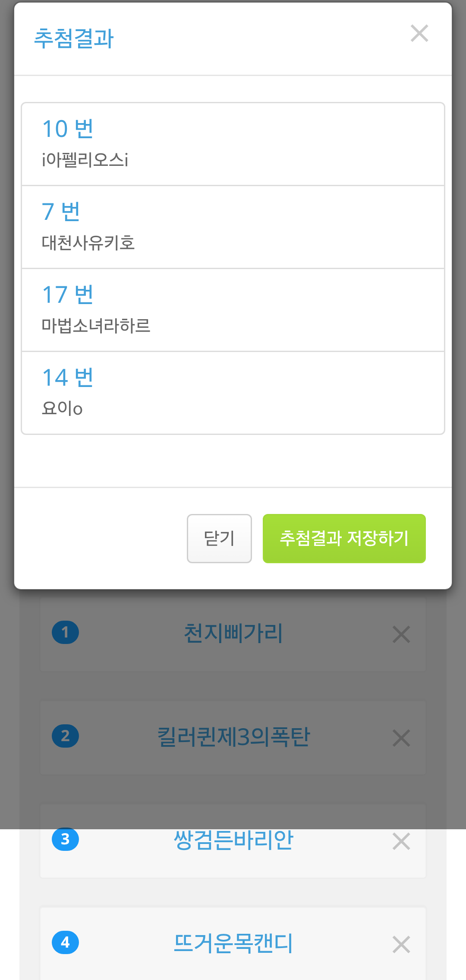Remove entry 천지삐가리 with its X icon
The image size is (466, 980).
click(x=401, y=634)
